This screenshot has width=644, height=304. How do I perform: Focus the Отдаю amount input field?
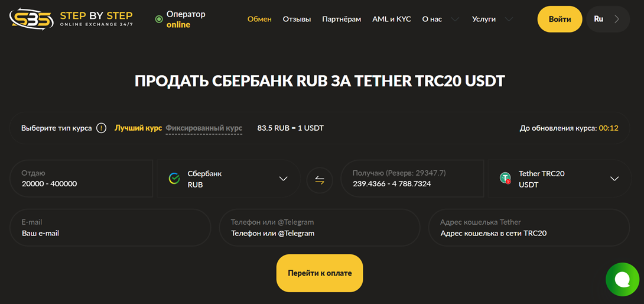click(x=82, y=179)
